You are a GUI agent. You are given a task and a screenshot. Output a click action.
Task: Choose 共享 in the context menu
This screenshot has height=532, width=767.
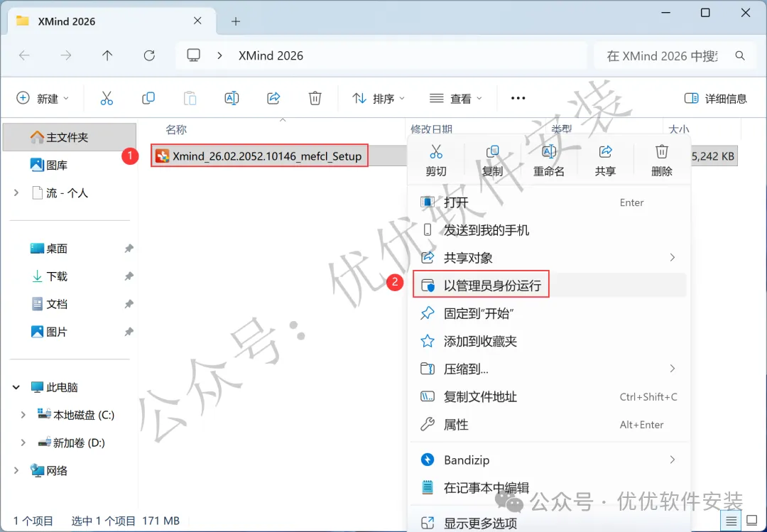pos(605,161)
